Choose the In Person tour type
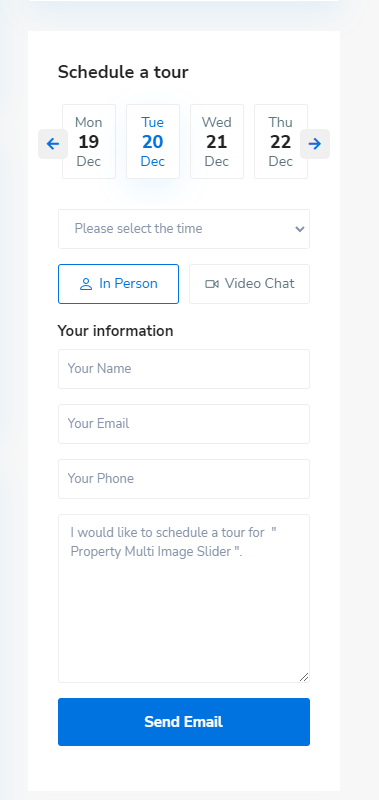Screen dimensions: 379x800 [118, 284]
